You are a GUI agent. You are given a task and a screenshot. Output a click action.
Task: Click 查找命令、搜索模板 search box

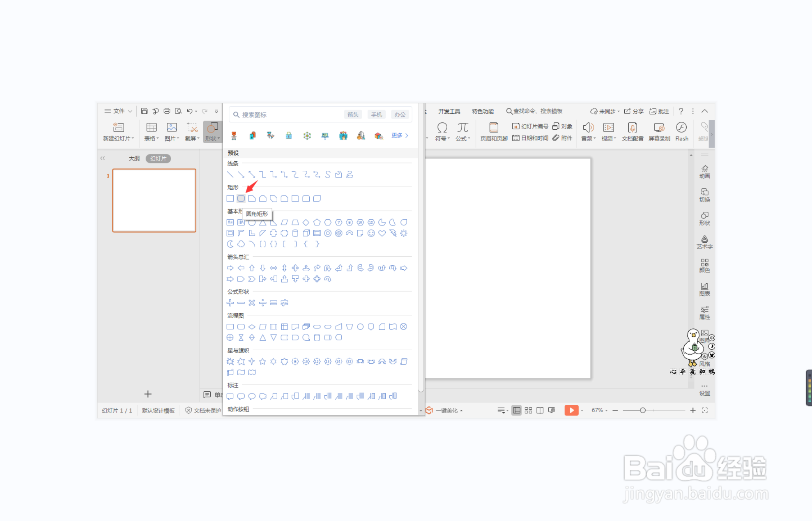click(x=534, y=111)
